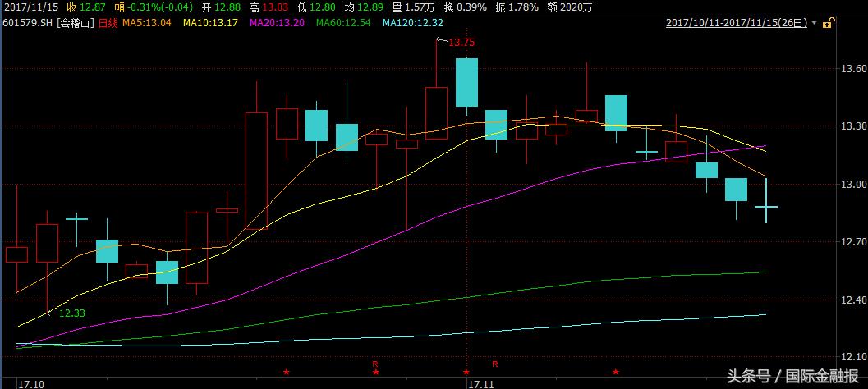The width and height of the screenshot is (868, 389).
Task: Click the 17.10 date axis label
Action: click(x=31, y=382)
